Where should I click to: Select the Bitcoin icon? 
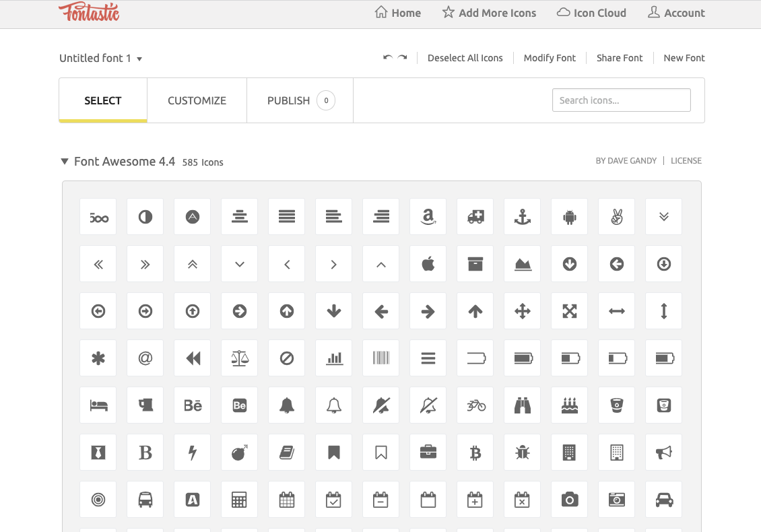click(475, 452)
